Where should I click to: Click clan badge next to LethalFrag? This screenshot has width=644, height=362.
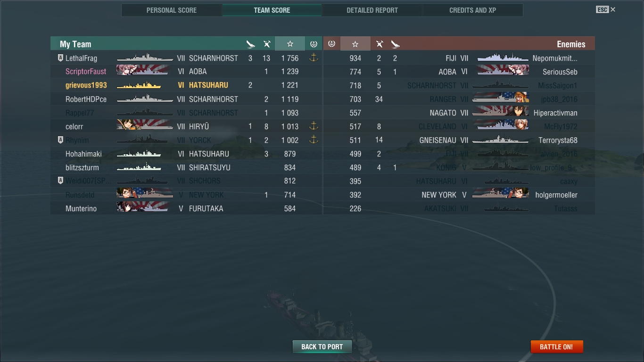pos(60,58)
